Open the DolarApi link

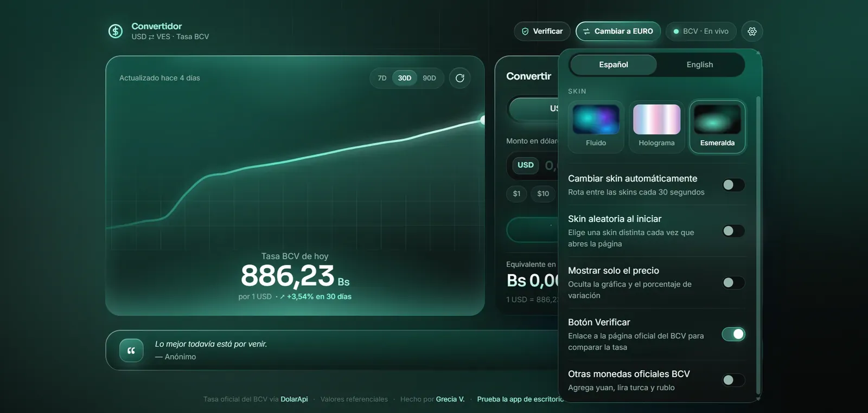point(294,399)
